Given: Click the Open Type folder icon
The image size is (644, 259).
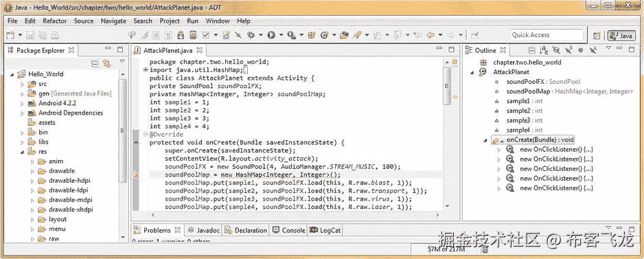Looking at the screenshot, I should [344, 35].
